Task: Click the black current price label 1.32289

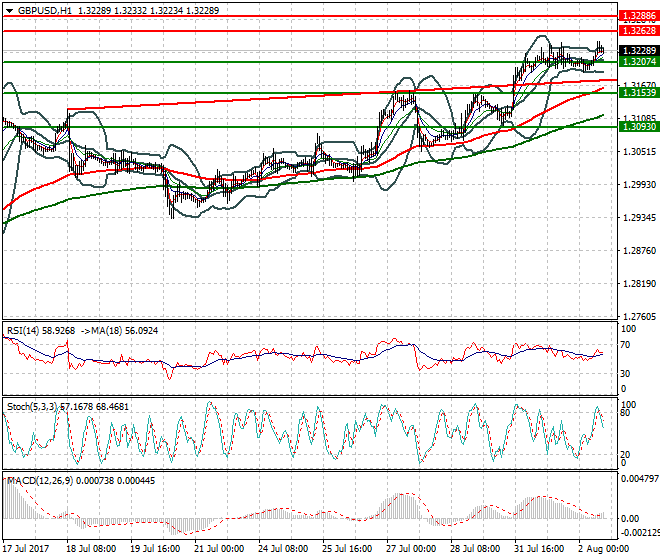Action: [x=639, y=51]
